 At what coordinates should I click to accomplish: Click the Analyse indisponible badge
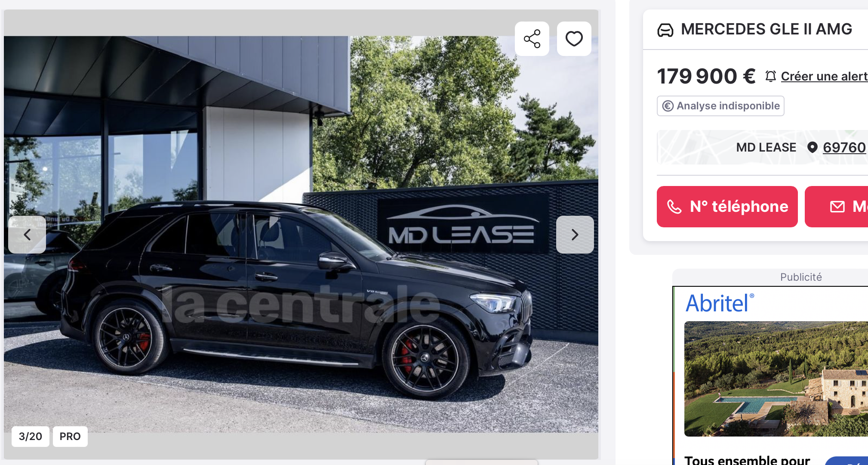click(x=720, y=106)
